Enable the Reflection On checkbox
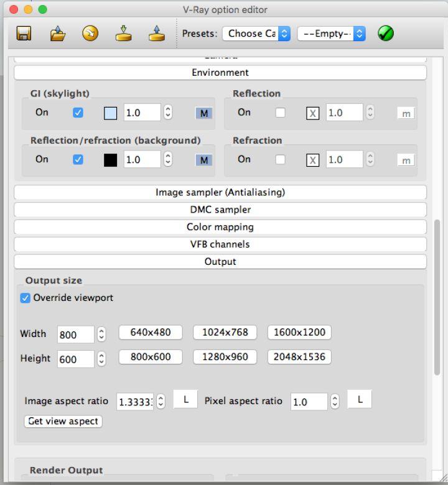 pyautogui.click(x=280, y=113)
